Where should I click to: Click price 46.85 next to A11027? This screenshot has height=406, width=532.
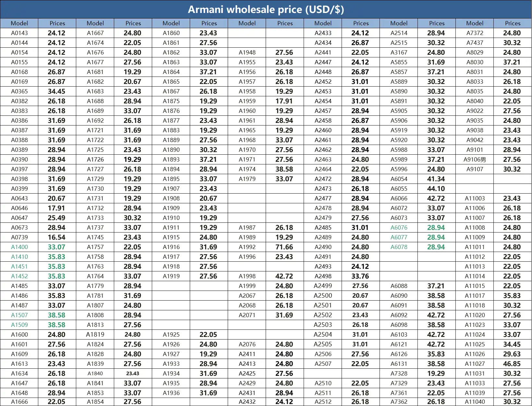[512, 364]
